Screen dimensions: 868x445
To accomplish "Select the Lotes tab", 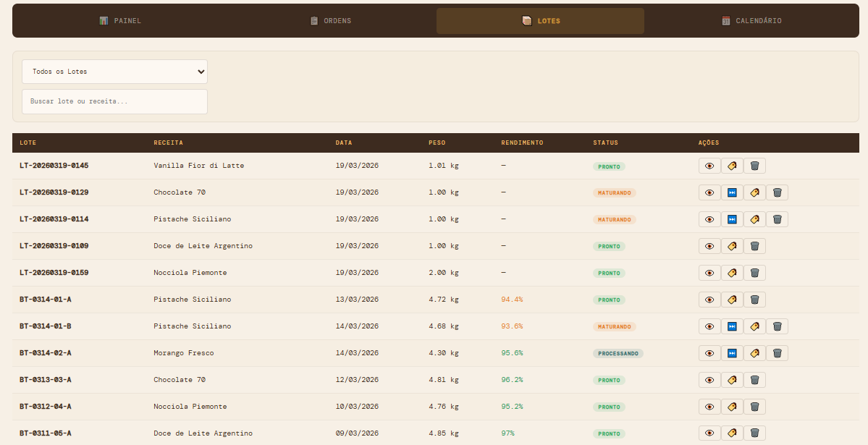I will point(540,21).
